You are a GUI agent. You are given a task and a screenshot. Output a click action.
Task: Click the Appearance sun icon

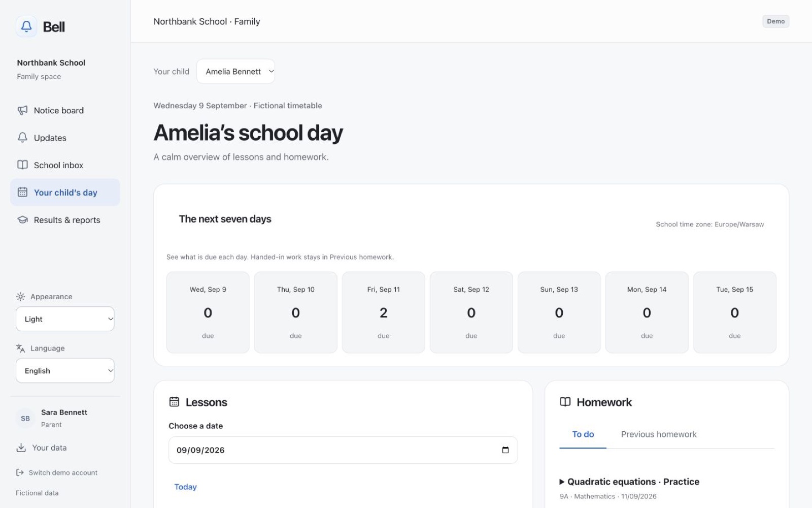click(20, 297)
